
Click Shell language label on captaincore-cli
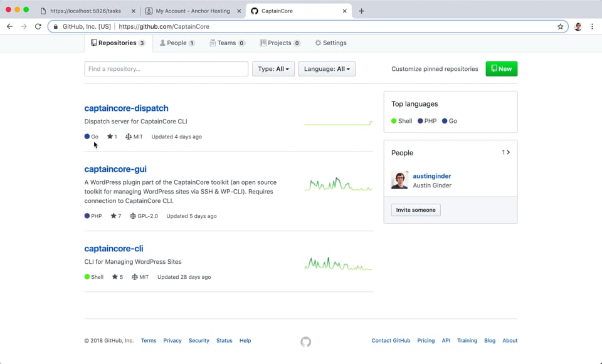click(x=93, y=277)
